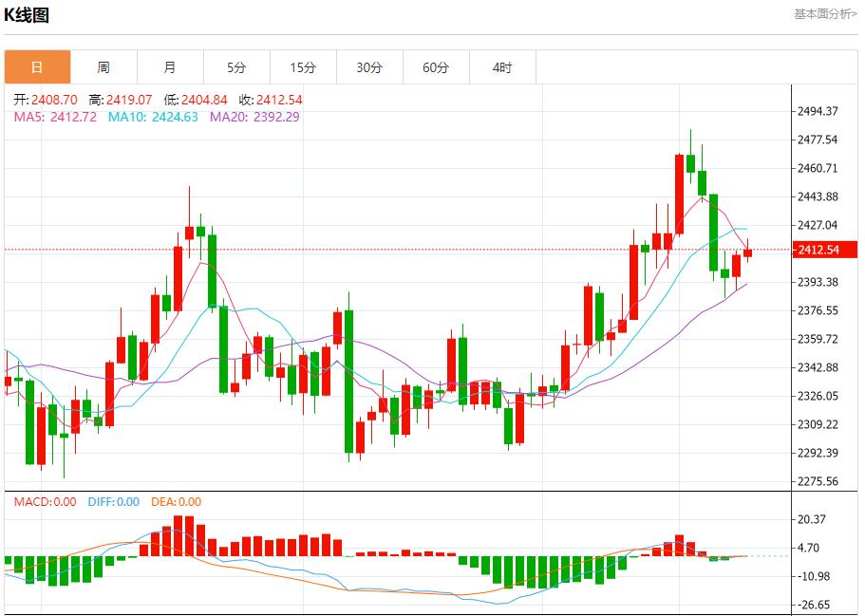This screenshot has height=616, width=865.
Task: Select the 15分 timeframe tab
Action: pos(303,67)
